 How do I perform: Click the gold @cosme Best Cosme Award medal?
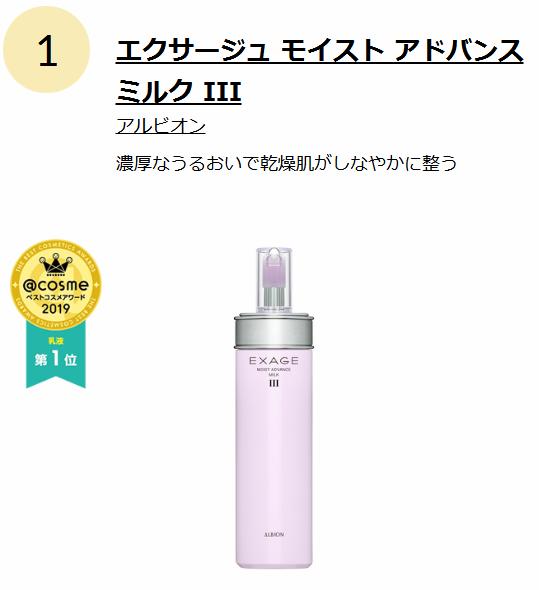56,285
